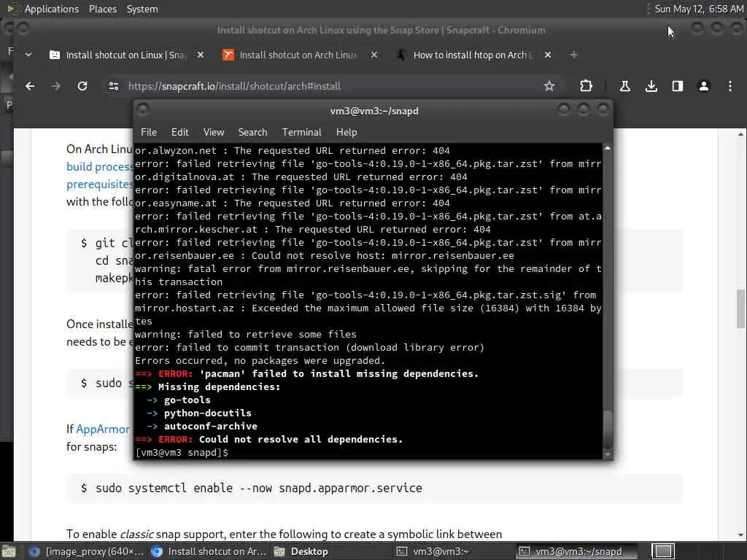The image size is (747, 560).
Task: Bookmark this page with the star
Action: tap(549, 86)
